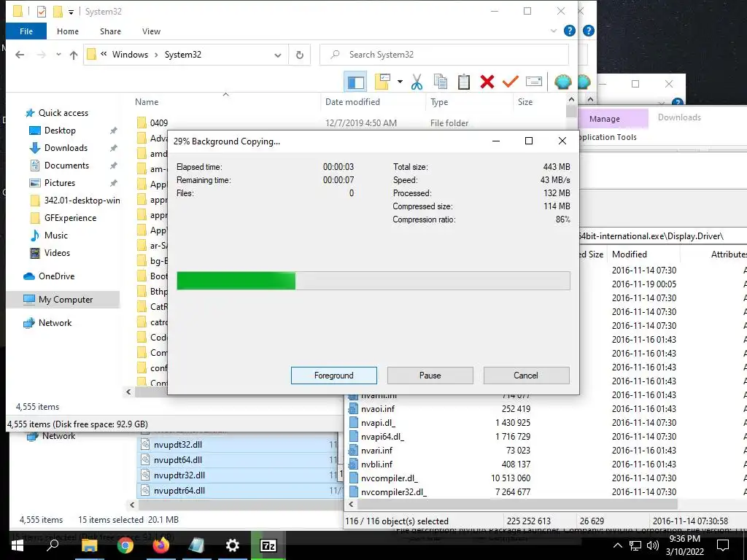Viewport: 747px width, 560px height.
Task: Switch to the View ribbon tab
Action: pyautogui.click(x=151, y=31)
